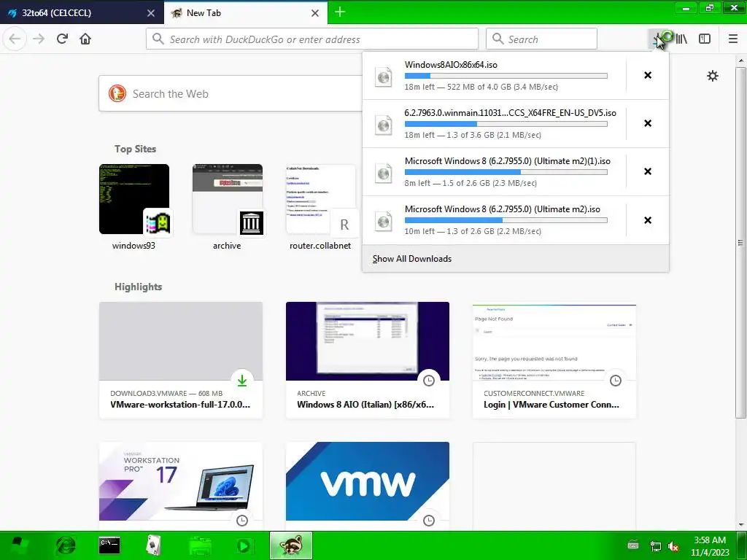This screenshot has width=747, height=560.
Task: Open the vmw logo highlight card
Action: click(368, 486)
